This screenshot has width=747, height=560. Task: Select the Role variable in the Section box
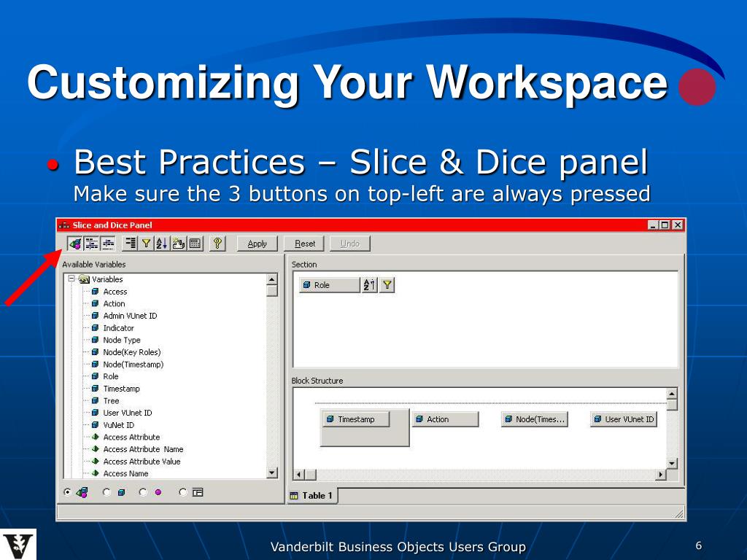point(329,285)
